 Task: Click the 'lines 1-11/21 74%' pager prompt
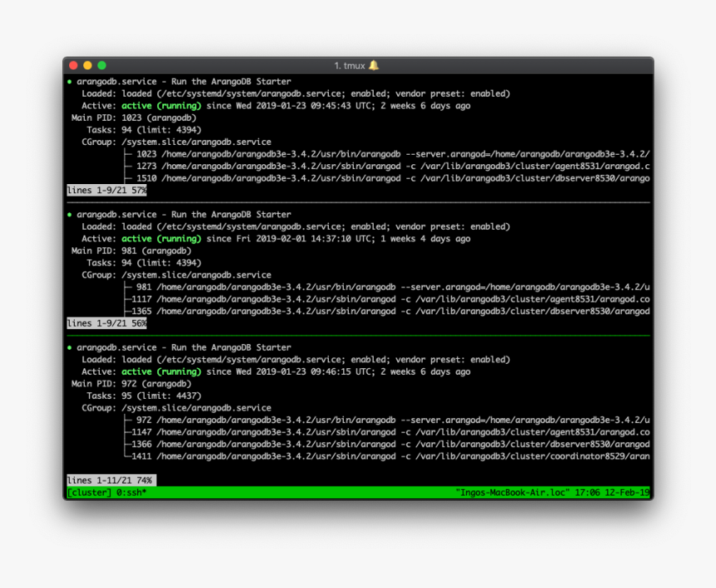point(112,481)
